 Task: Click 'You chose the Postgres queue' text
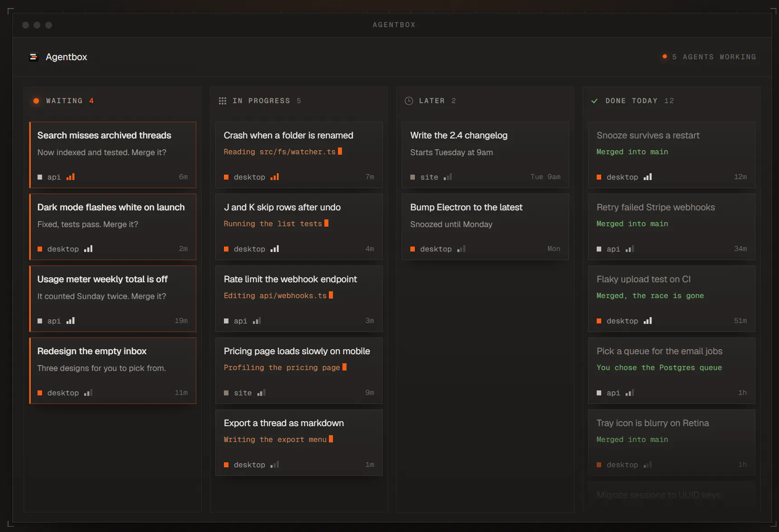point(659,367)
